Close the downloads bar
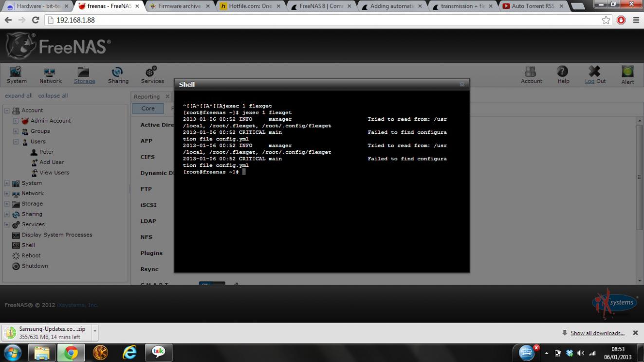This screenshot has height=362, width=644. coord(635,333)
